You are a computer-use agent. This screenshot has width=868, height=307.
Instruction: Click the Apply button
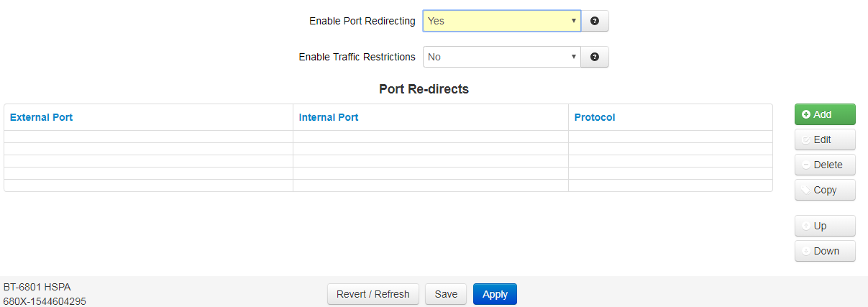coord(495,294)
